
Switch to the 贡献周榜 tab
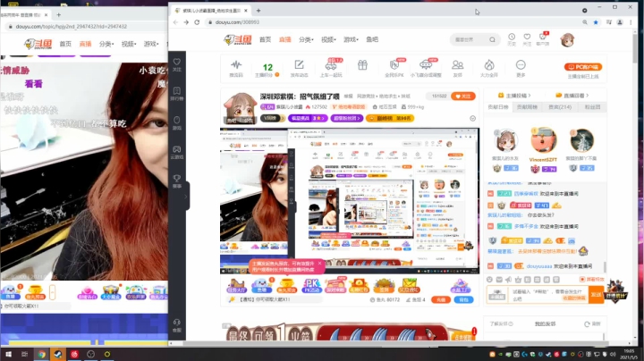(x=527, y=107)
